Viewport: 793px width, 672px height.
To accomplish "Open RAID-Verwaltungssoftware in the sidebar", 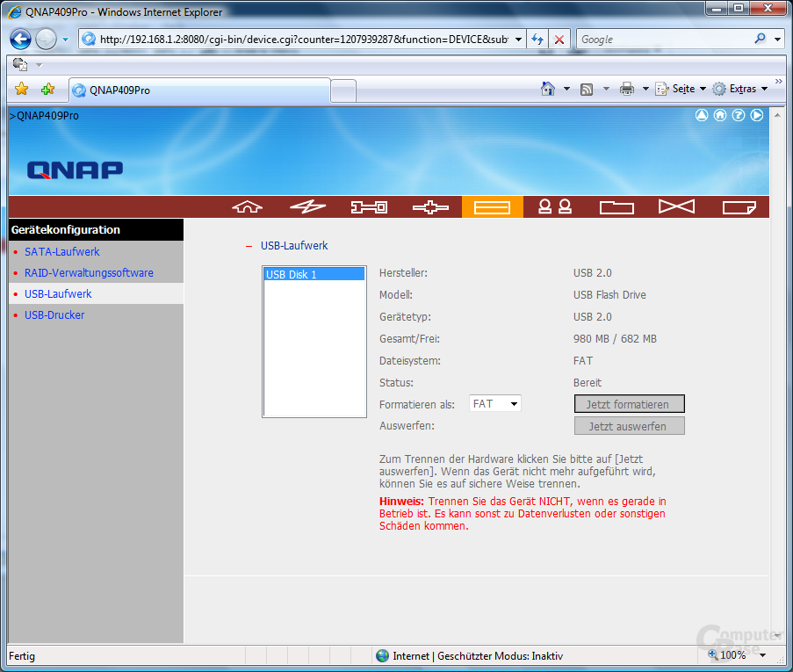I will point(89,272).
